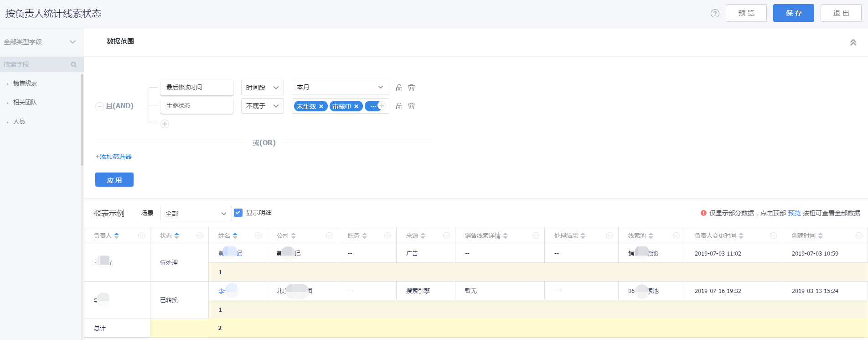Select the 总计 row label
The image size is (868, 340).
pyautogui.click(x=100, y=328)
